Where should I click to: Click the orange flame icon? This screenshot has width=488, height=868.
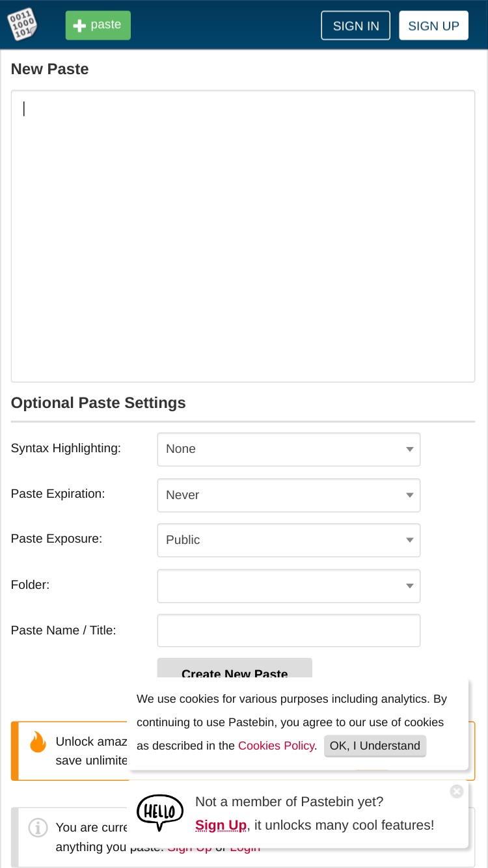(38, 742)
